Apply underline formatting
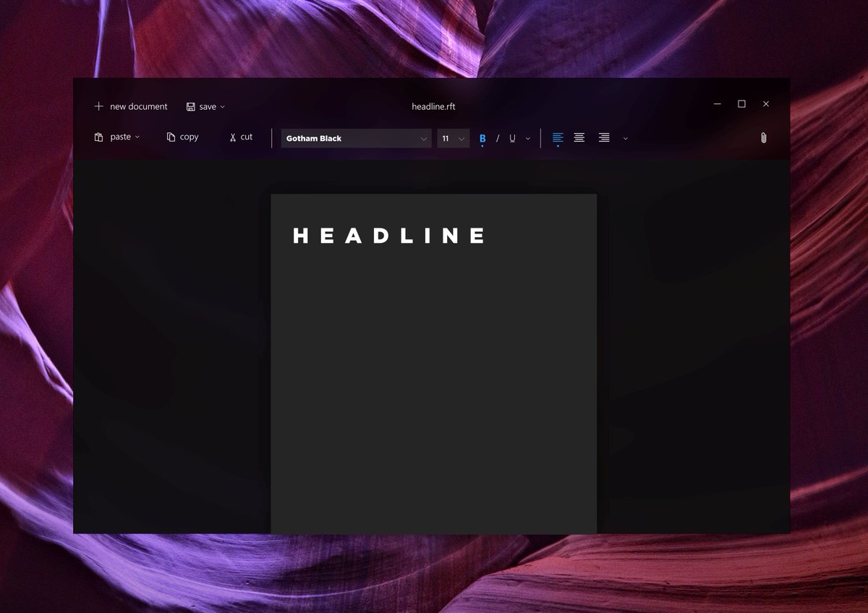The height and width of the screenshot is (613, 868). (511, 138)
